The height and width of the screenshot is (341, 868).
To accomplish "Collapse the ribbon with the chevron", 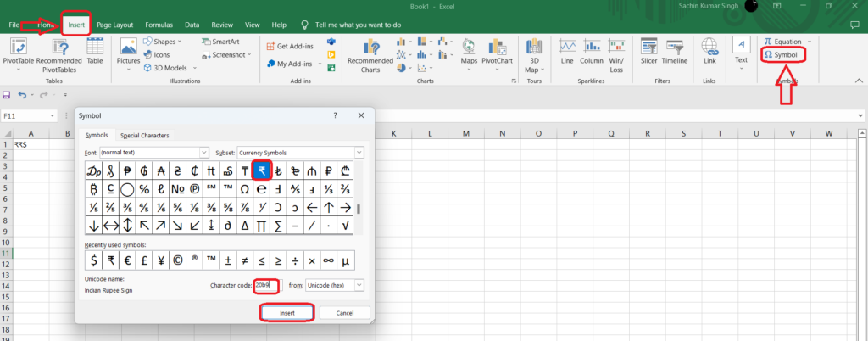I will 859,81.
